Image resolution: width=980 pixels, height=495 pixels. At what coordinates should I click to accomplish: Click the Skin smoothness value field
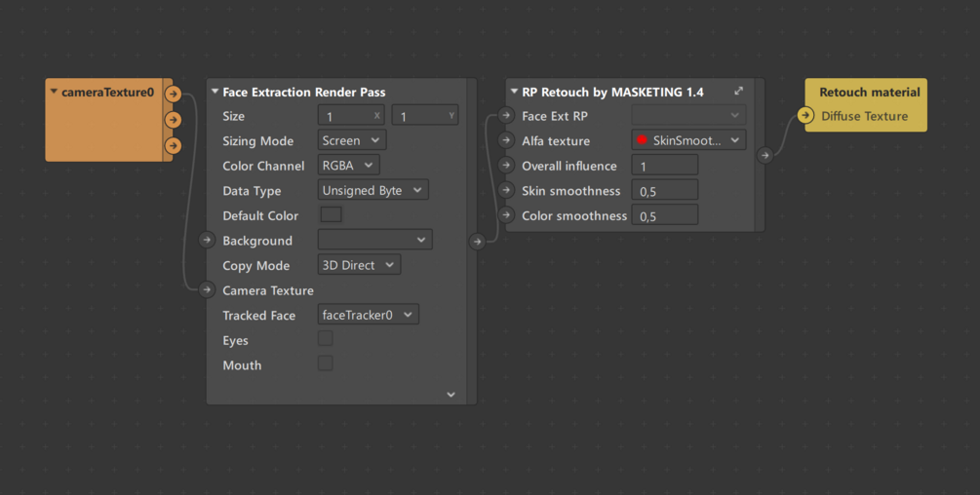tap(665, 191)
